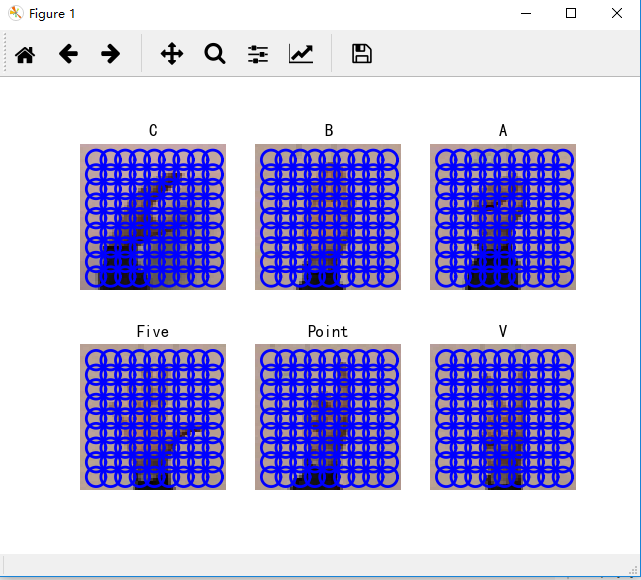This screenshot has height=580, width=641.
Task: Click the subplot title text "V"
Action: (x=503, y=331)
